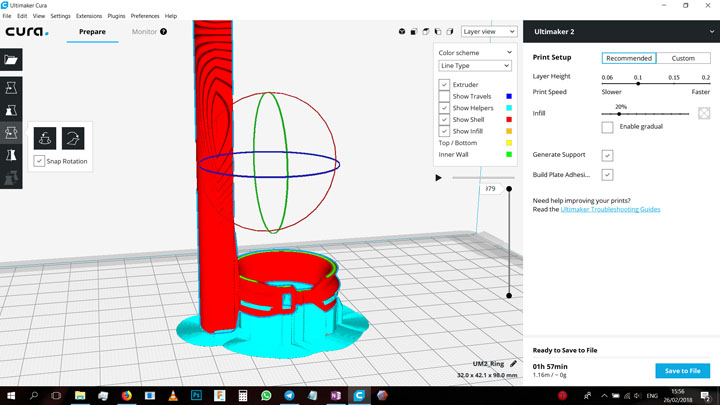Select the Scale tool in left toolbar

[x=11, y=110]
